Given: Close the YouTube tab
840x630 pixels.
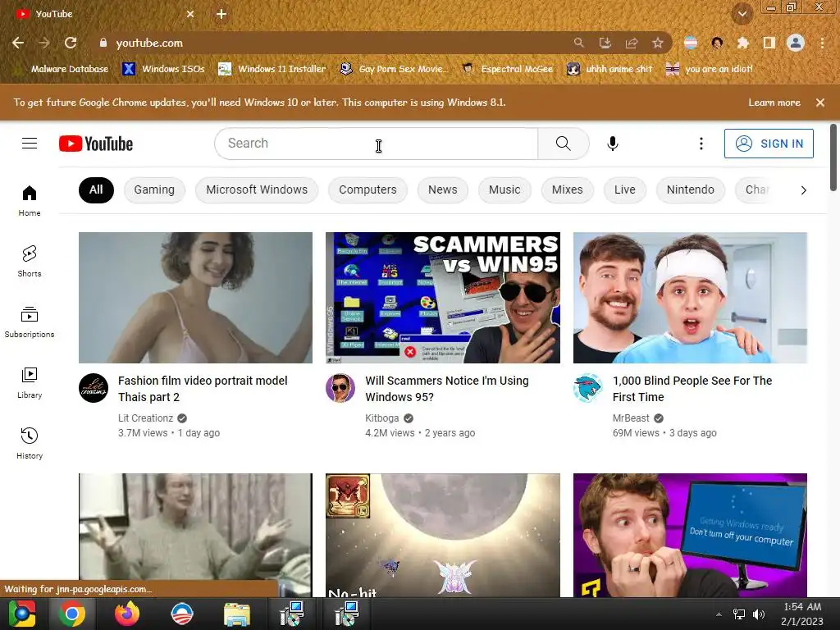Looking at the screenshot, I should 190,14.
